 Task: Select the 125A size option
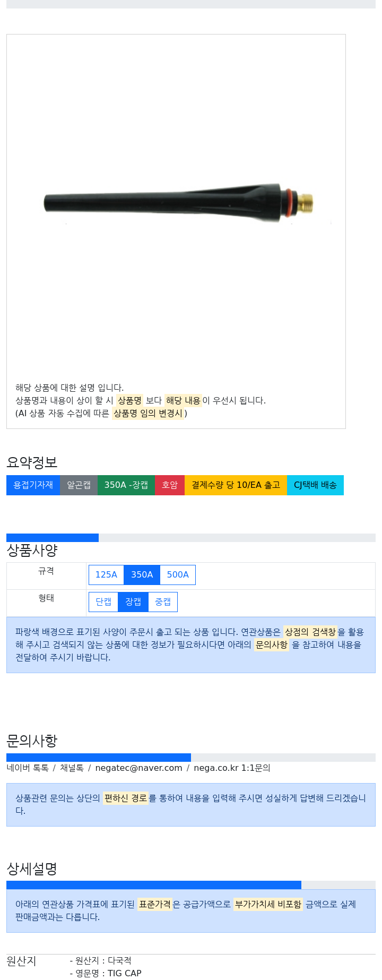point(106,575)
